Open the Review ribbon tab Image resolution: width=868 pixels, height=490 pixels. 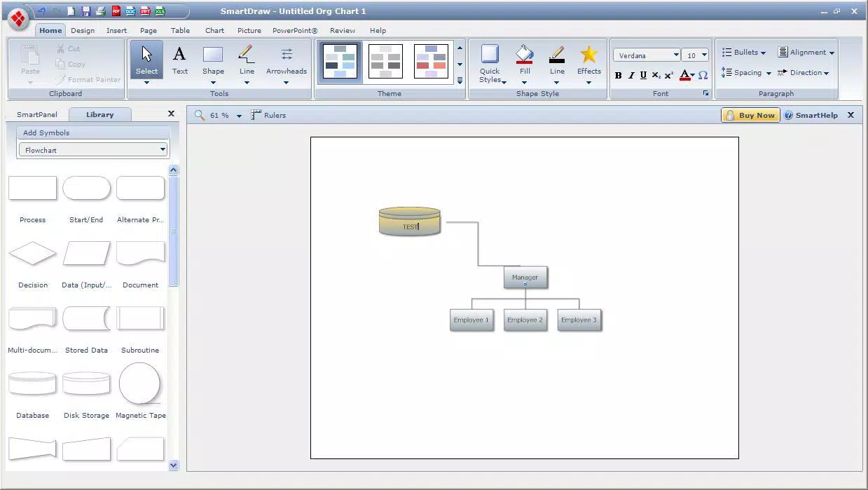(343, 30)
